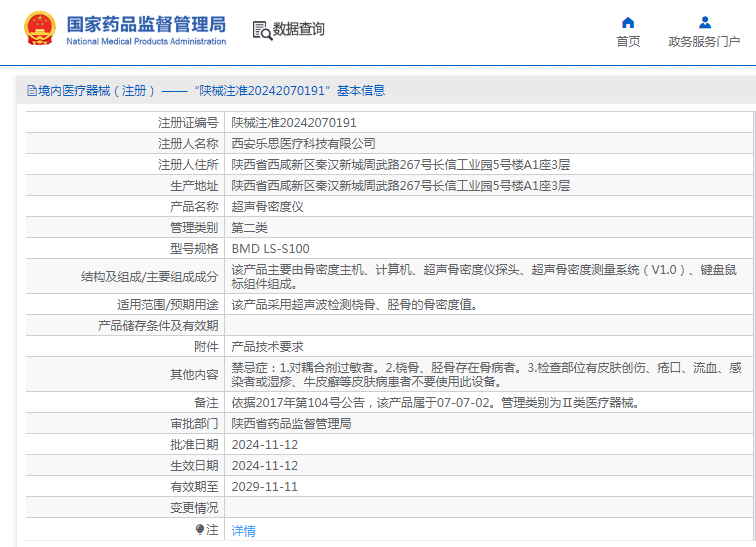Select 西安乐思医疗科技有限公司 cell

[303, 144]
